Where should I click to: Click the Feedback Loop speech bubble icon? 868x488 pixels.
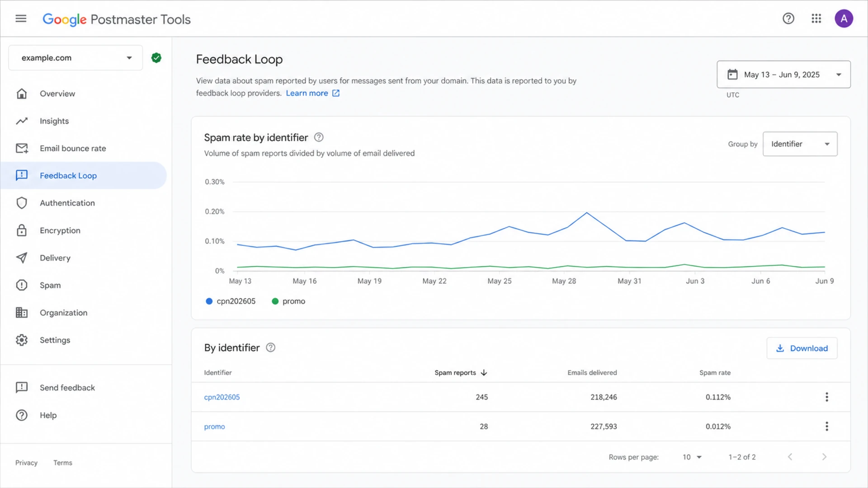[22, 175]
